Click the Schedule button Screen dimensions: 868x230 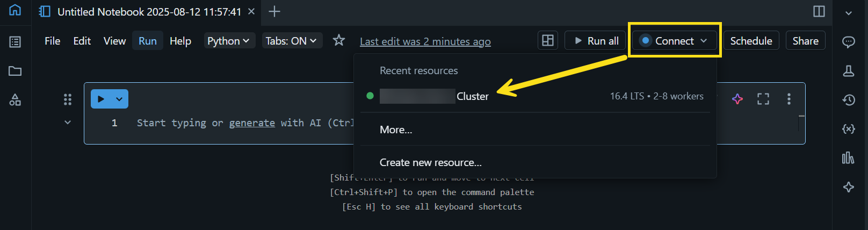pyautogui.click(x=751, y=41)
